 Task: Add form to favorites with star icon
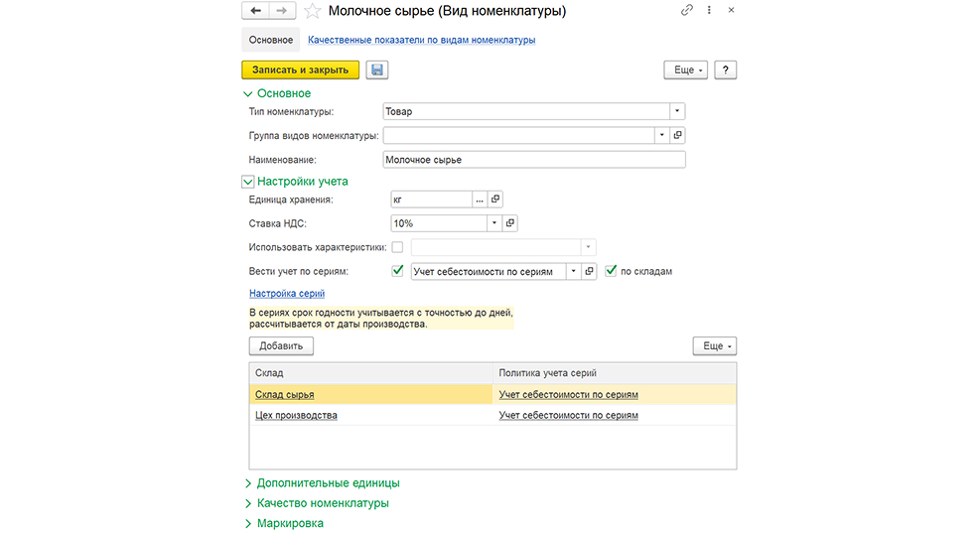tap(312, 11)
